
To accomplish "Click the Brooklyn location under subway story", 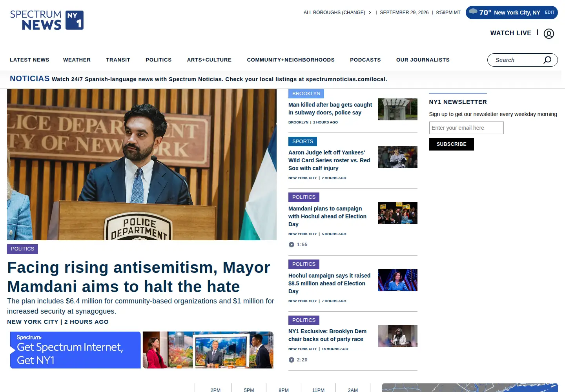I will (298, 122).
